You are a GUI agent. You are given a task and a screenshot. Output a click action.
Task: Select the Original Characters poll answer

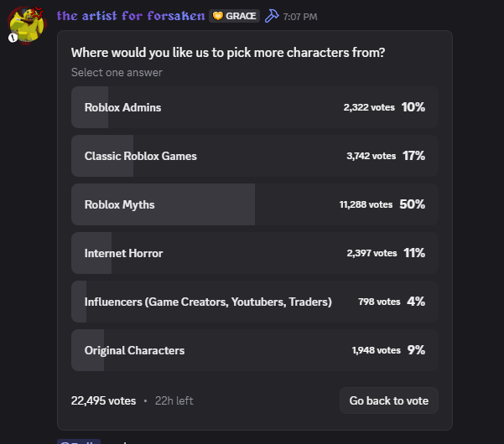pyautogui.click(x=254, y=350)
